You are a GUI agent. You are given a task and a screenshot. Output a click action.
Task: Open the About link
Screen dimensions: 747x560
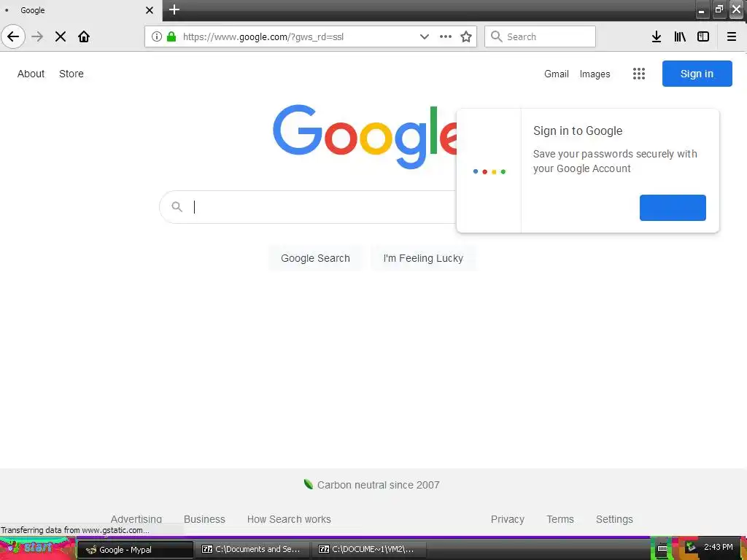click(31, 74)
